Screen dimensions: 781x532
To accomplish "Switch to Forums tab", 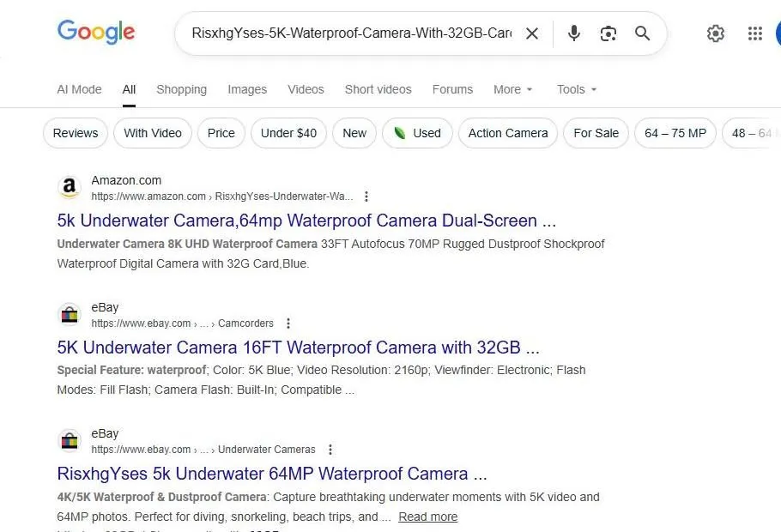I will pyautogui.click(x=452, y=89).
